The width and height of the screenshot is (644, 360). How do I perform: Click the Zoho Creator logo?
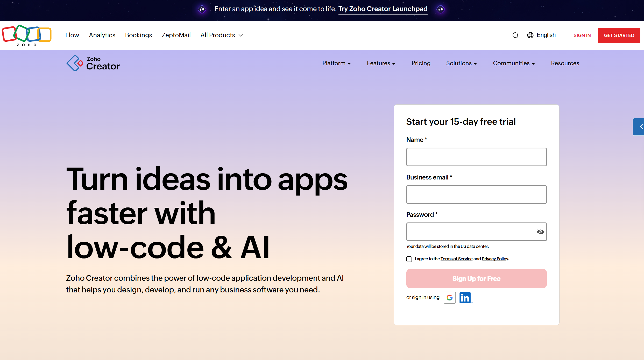[x=93, y=63]
